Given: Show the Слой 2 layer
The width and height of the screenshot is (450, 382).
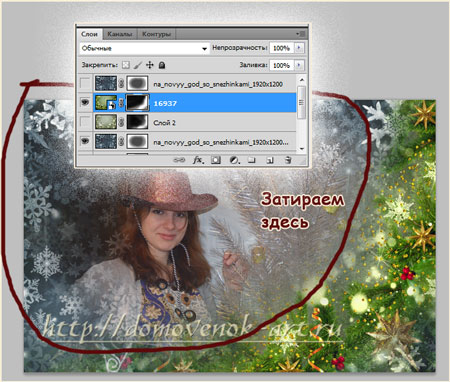Looking at the screenshot, I should pyautogui.click(x=85, y=122).
